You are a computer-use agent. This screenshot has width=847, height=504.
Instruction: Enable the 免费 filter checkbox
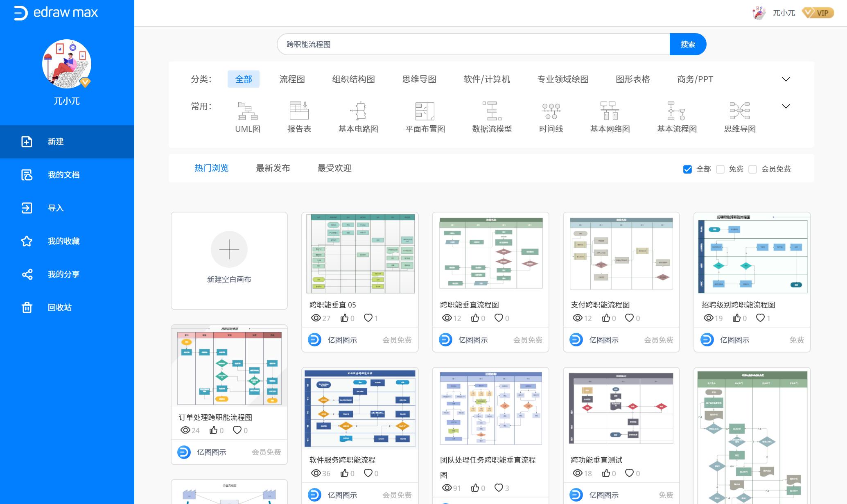pyautogui.click(x=721, y=169)
